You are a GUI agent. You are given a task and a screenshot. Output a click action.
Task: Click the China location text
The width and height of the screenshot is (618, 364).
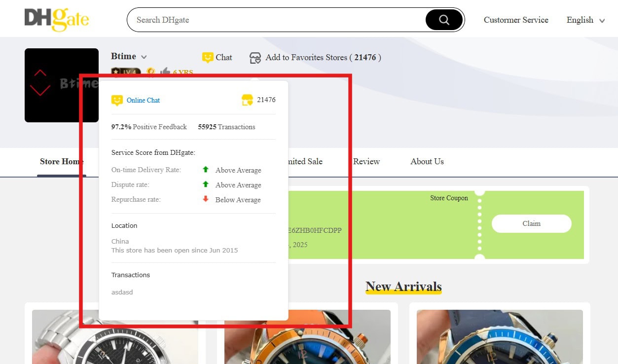tap(120, 242)
